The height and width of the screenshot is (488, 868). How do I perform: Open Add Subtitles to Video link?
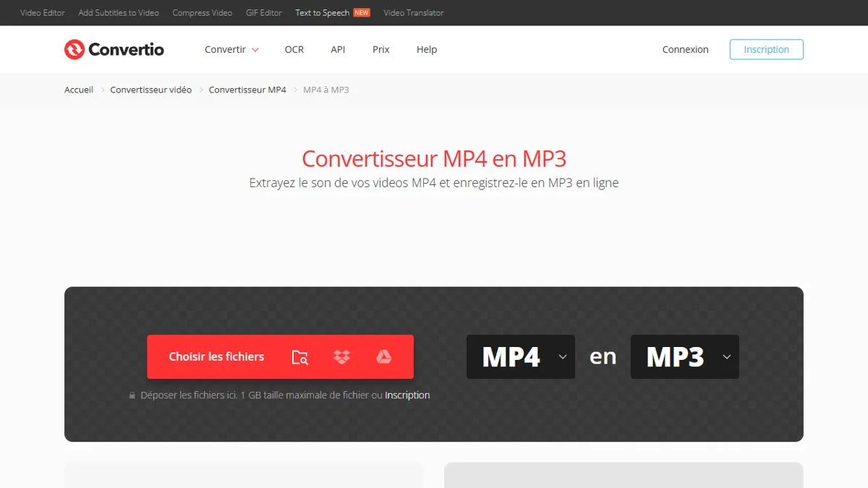point(119,13)
